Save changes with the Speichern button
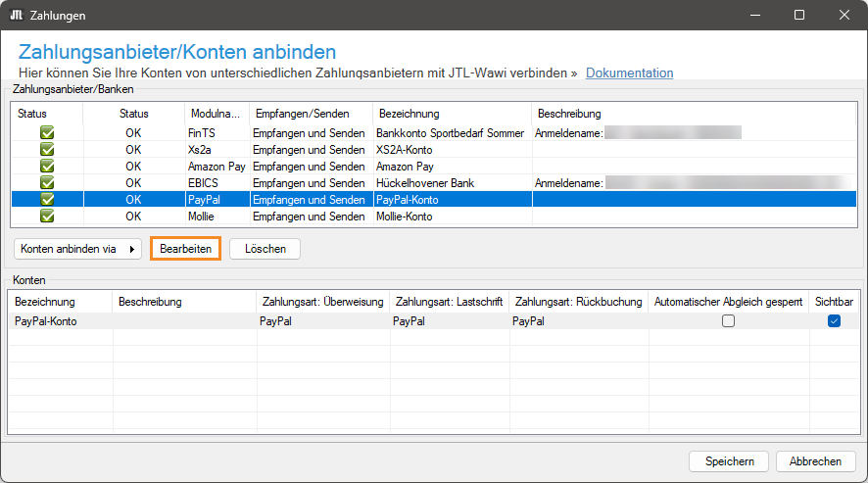The height and width of the screenshot is (483, 868). [729, 461]
